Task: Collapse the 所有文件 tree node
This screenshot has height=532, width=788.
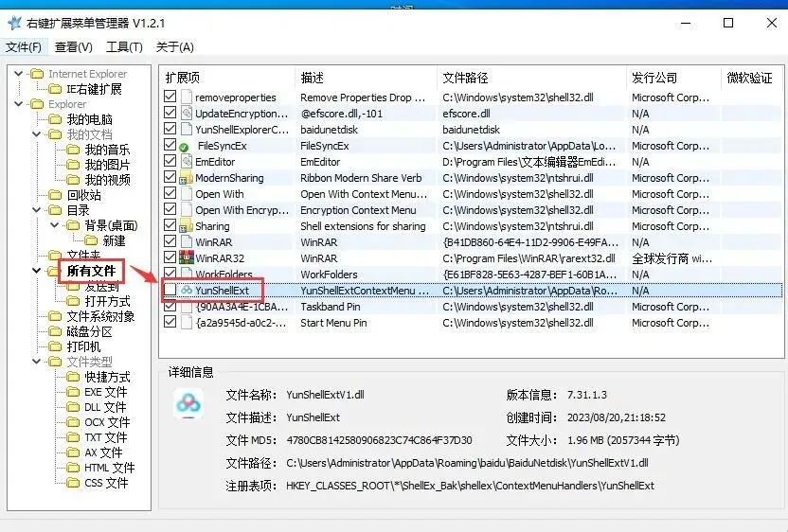Action: (x=37, y=271)
